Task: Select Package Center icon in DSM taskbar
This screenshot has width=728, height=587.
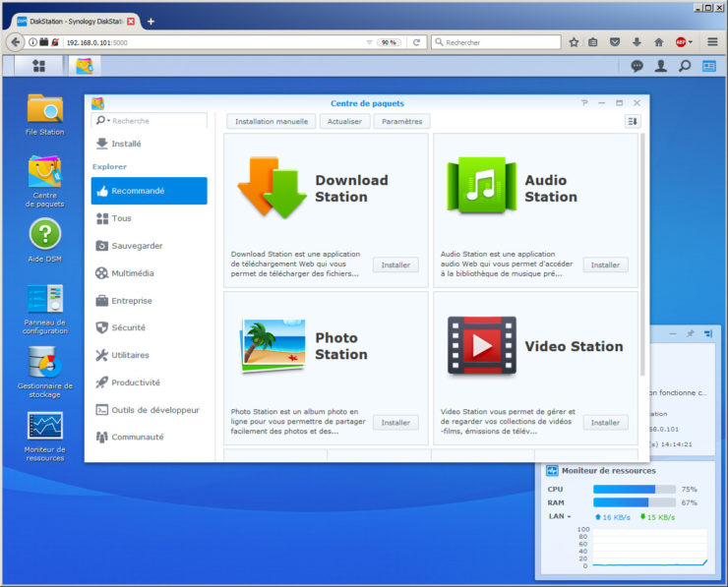Action: 85,66
